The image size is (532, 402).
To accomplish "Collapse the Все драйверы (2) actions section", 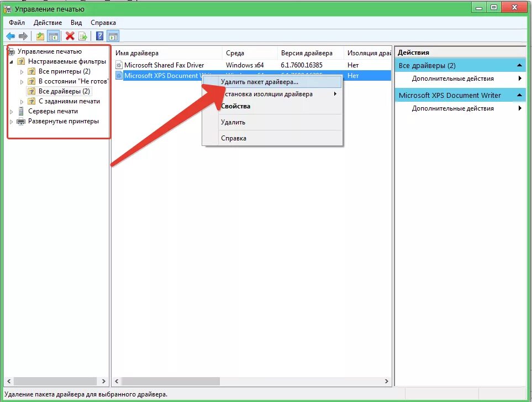I will 519,65.
